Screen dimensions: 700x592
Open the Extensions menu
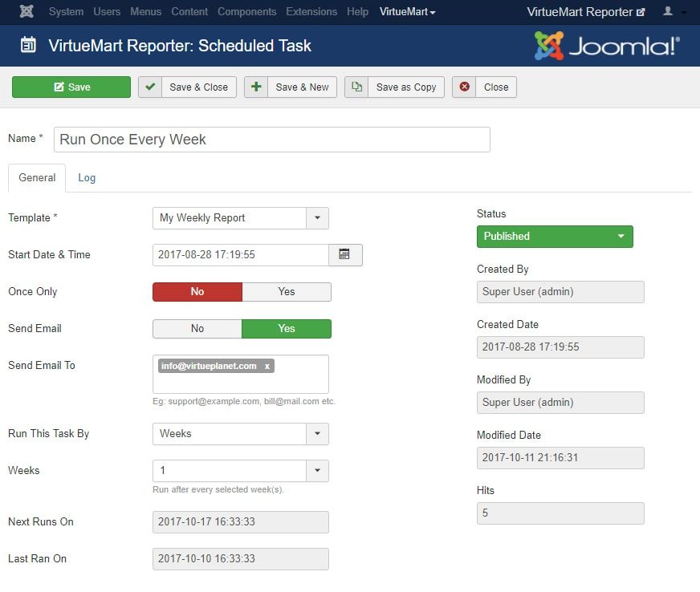click(x=311, y=11)
